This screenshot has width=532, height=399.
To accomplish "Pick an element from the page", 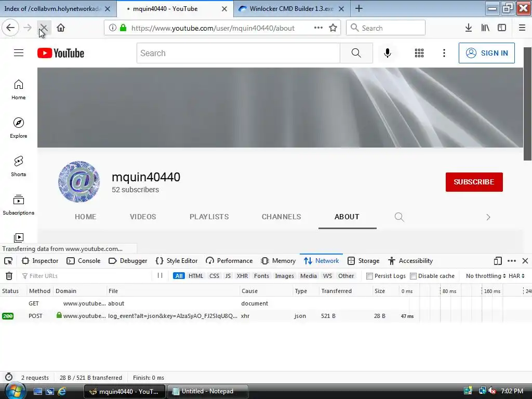I will click(x=8, y=261).
